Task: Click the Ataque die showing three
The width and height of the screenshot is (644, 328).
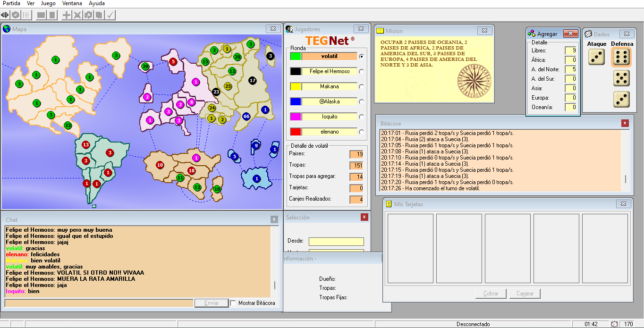Action: tap(596, 57)
